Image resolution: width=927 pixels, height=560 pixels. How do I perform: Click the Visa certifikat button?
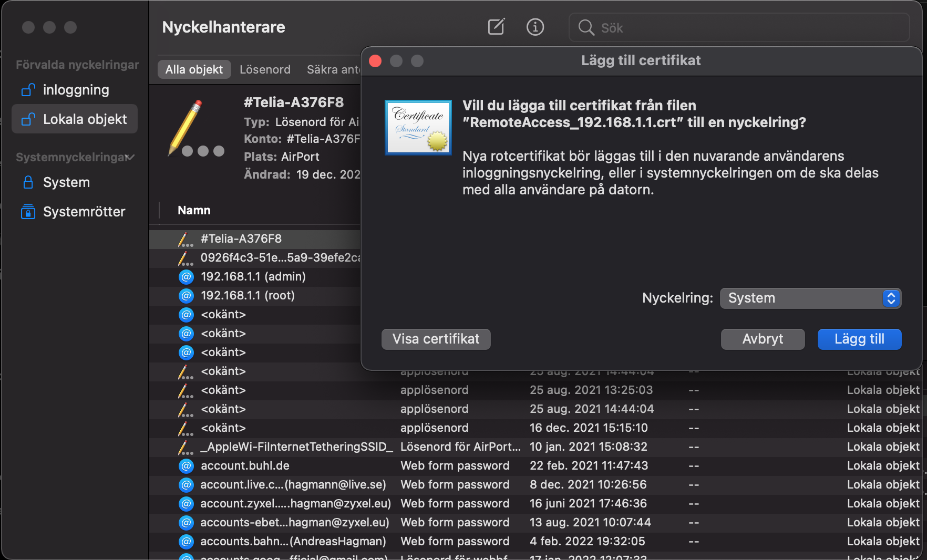(x=436, y=339)
